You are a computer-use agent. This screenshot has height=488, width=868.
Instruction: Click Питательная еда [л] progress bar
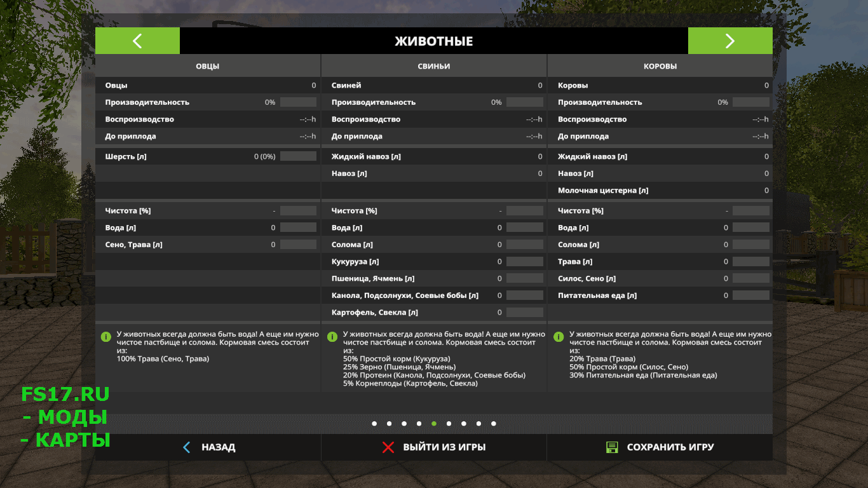click(751, 295)
